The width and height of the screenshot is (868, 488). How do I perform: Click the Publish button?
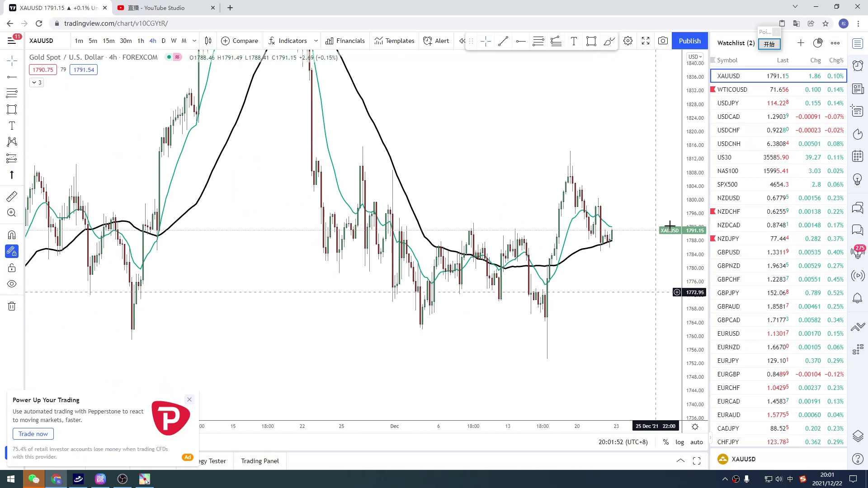coord(689,41)
